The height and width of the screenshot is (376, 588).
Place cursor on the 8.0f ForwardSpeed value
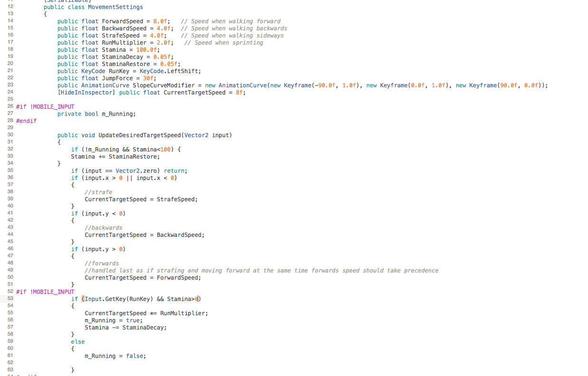click(160, 21)
